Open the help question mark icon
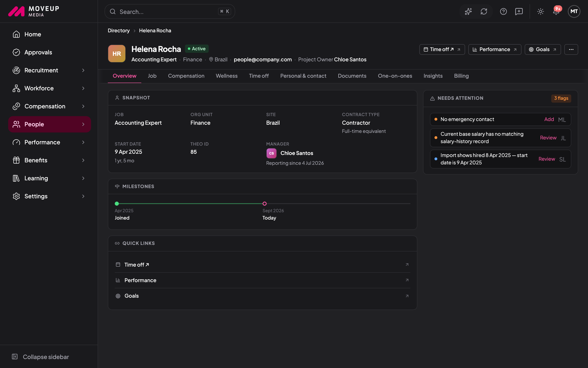The height and width of the screenshot is (368, 588). pyautogui.click(x=503, y=11)
